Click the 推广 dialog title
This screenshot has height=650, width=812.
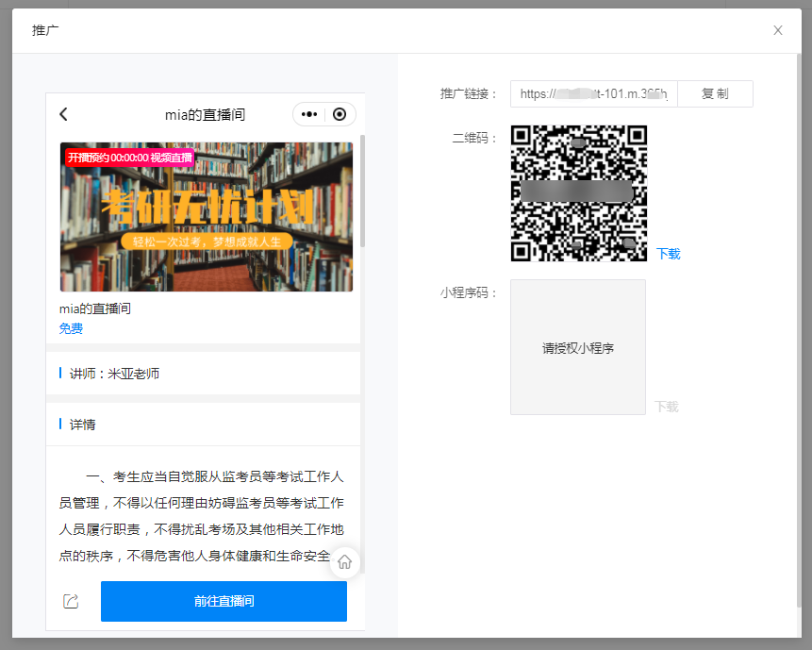pyautogui.click(x=45, y=30)
